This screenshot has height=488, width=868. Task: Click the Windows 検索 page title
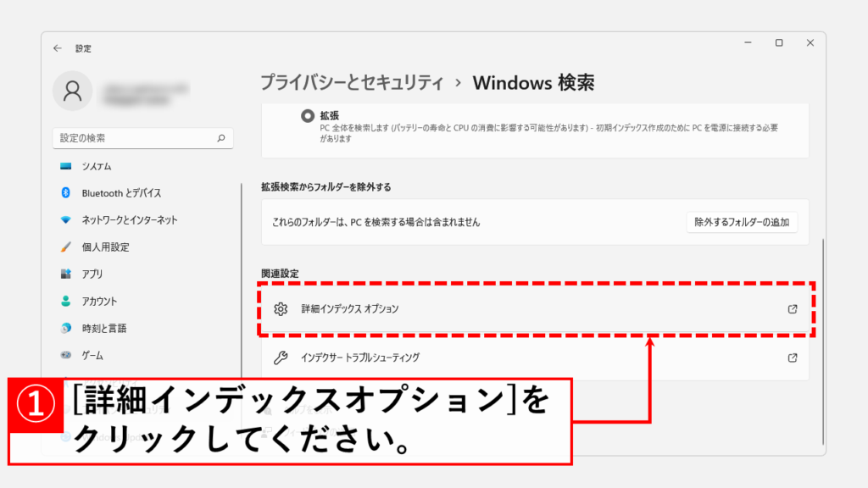click(x=534, y=82)
